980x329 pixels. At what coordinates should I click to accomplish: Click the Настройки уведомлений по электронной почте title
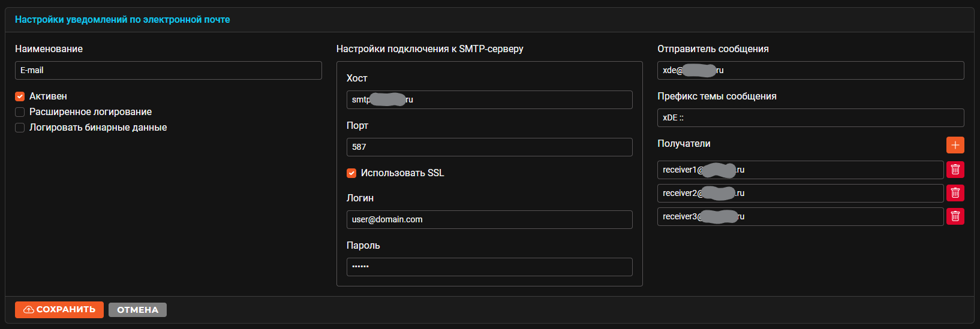pos(122,20)
